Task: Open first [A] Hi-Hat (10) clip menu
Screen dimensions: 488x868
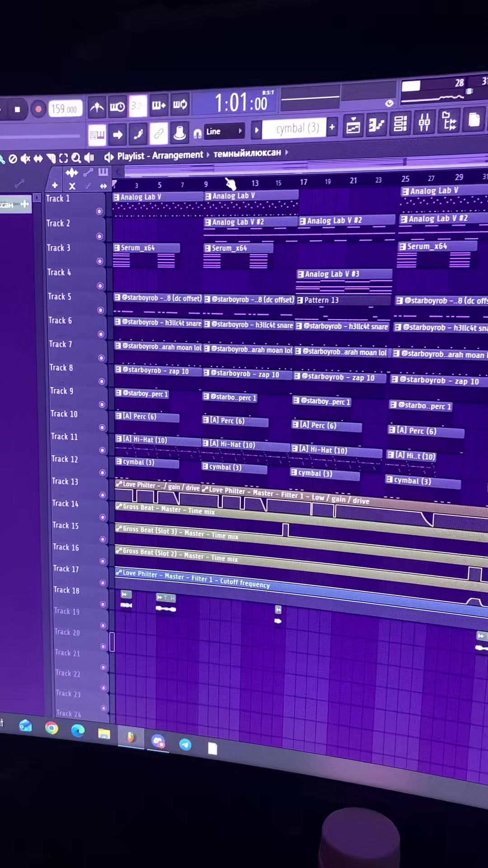Action: (119, 439)
